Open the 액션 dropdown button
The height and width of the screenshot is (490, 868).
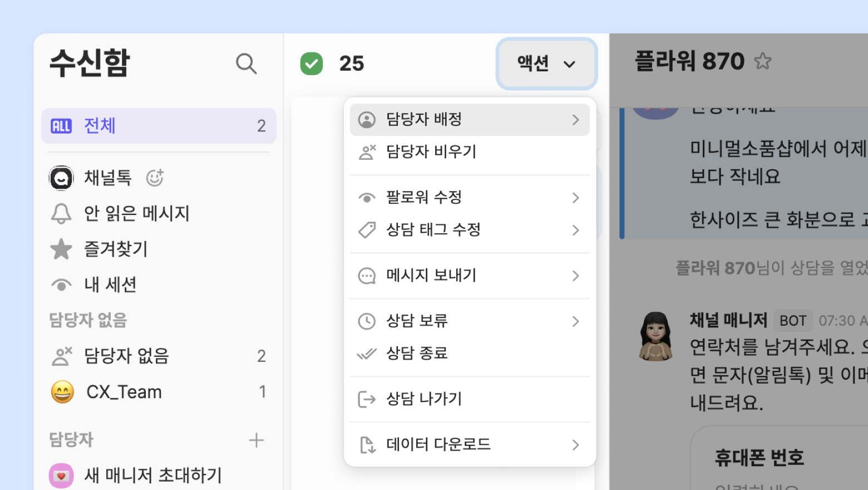click(546, 63)
